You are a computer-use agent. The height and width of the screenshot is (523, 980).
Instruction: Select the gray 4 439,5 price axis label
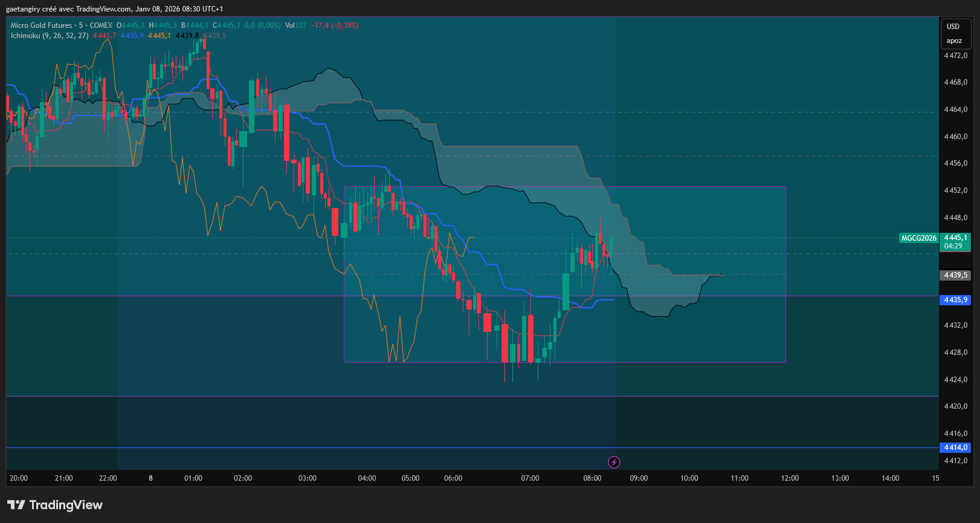pos(955,275)
